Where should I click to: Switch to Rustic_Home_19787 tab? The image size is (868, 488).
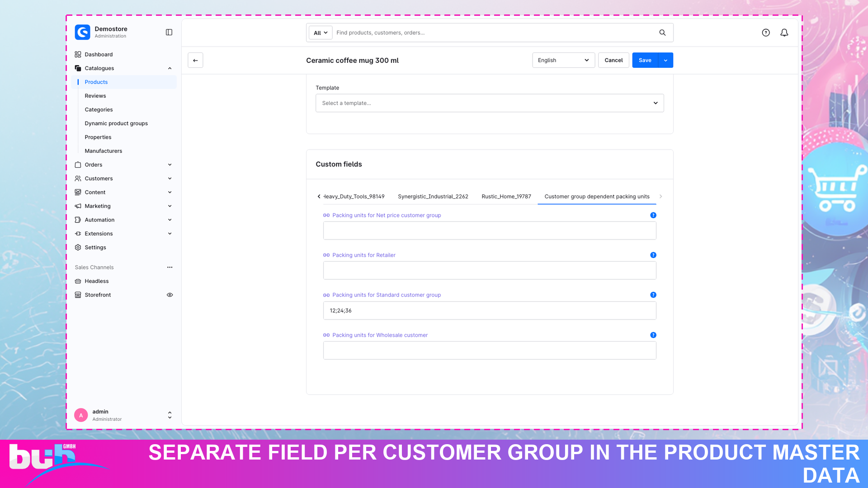[506, 196]
